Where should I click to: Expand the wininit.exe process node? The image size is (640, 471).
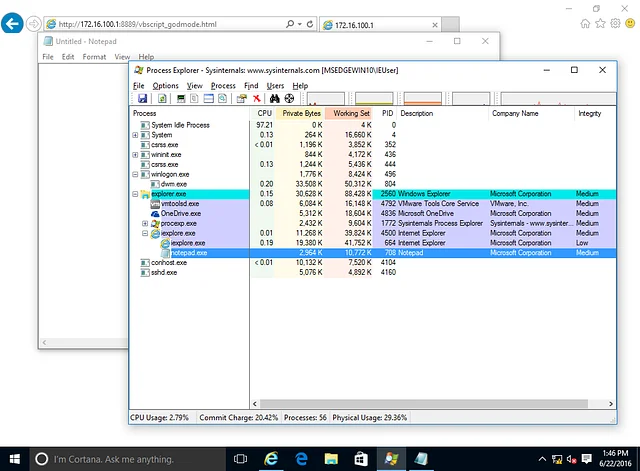(135, 155)
